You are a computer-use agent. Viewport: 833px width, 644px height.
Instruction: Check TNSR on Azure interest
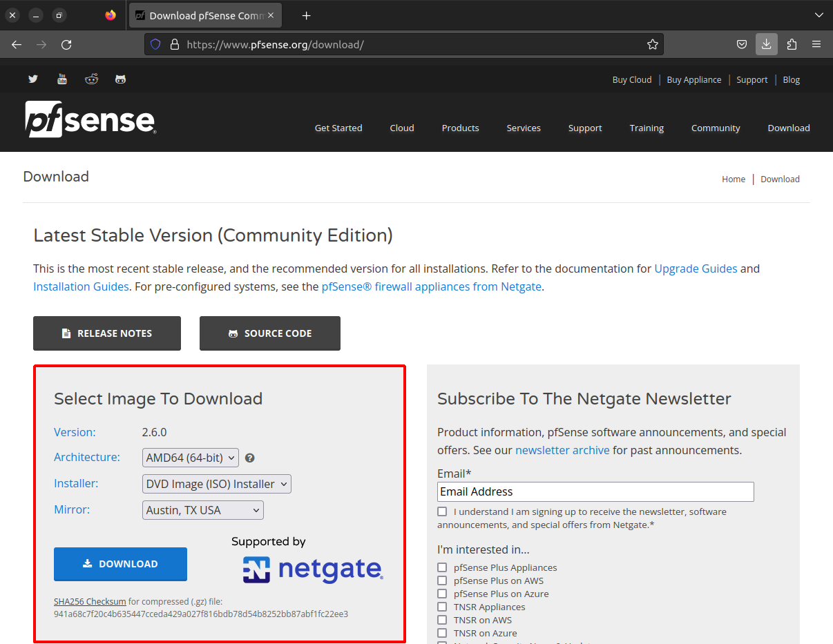pyautogui.click(x=442, y=633)
